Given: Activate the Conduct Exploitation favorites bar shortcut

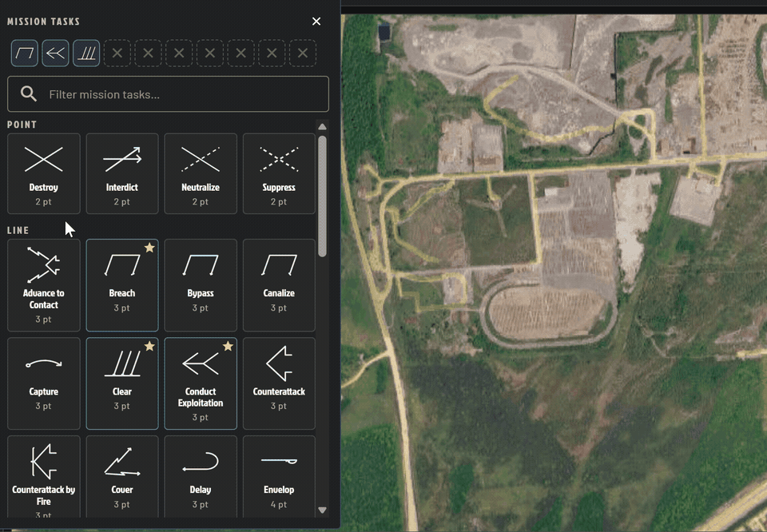Looking at the screenshot, I should tap(55, 53).
